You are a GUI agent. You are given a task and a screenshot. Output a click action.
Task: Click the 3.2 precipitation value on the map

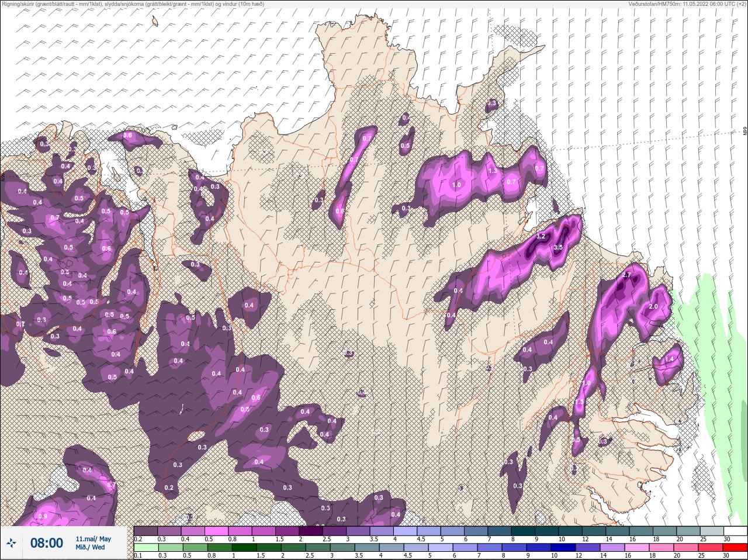[x=541, y=237]
